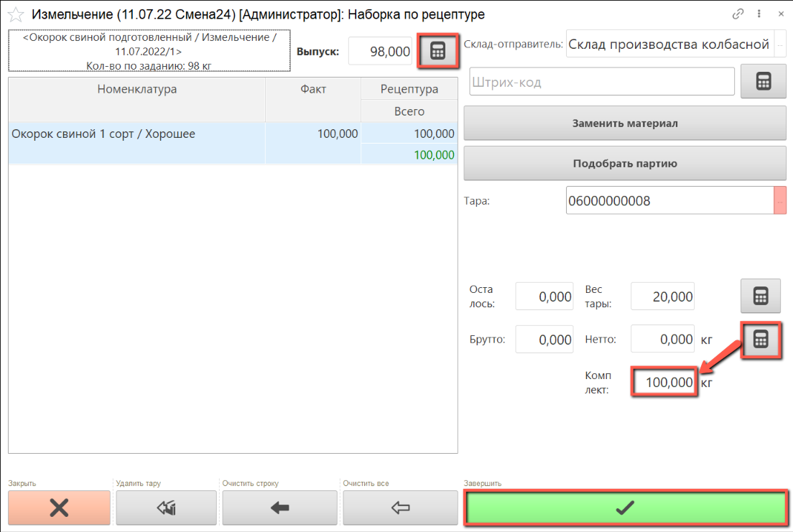Open the Тара field selection button

780,201
